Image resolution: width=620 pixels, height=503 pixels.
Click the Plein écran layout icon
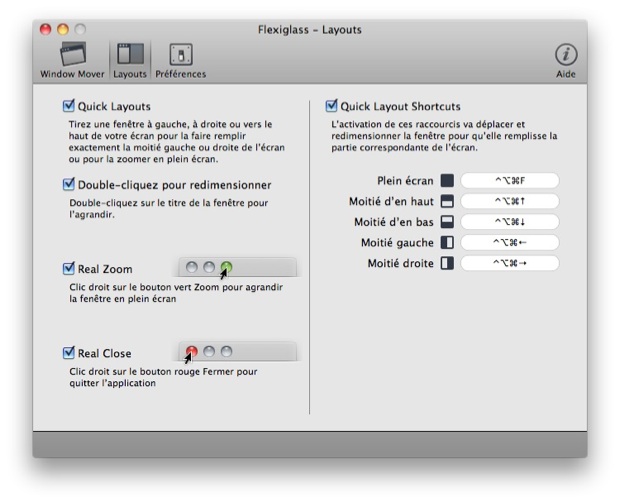tap(447, 181)
